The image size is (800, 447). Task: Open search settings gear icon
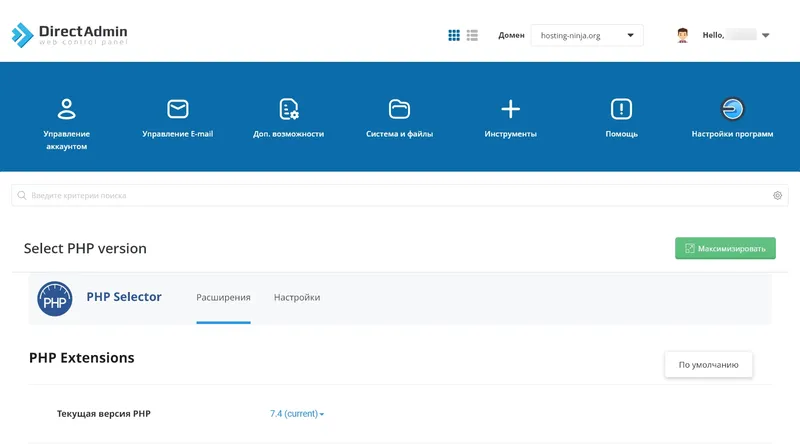777,195
